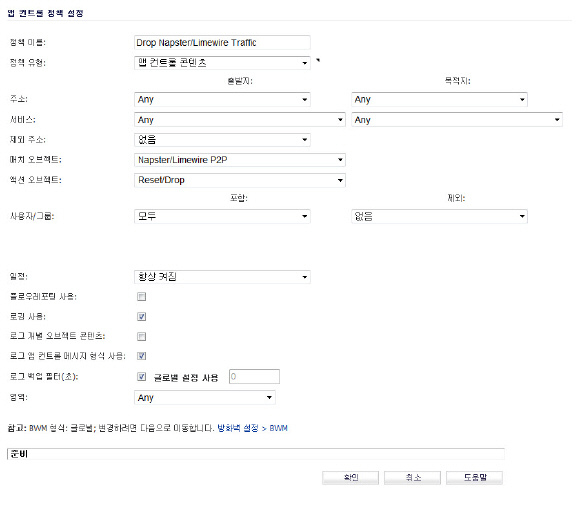Enable log individual object content checkbox

(141, 336)
